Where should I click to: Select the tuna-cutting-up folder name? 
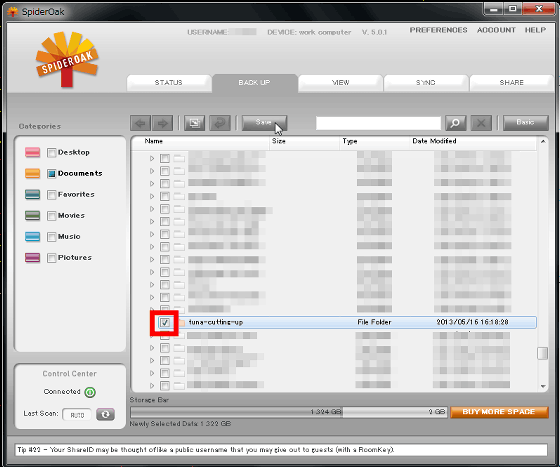[216, 322]
